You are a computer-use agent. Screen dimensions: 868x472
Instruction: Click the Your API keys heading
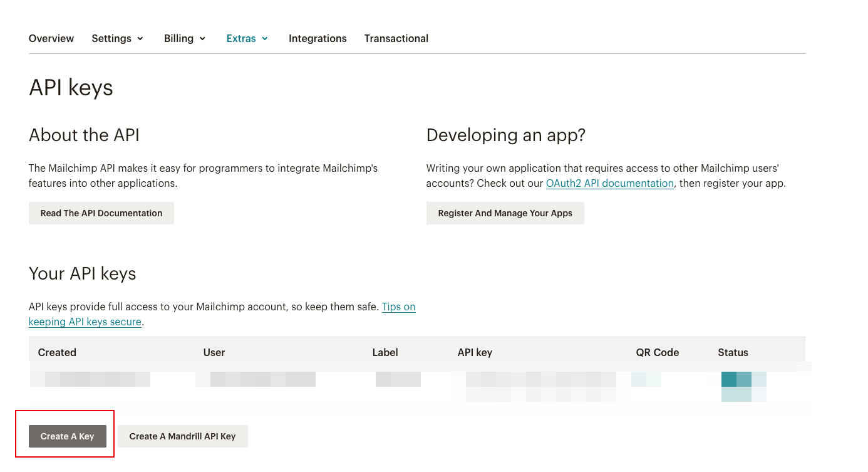click(x=83, y=274)
